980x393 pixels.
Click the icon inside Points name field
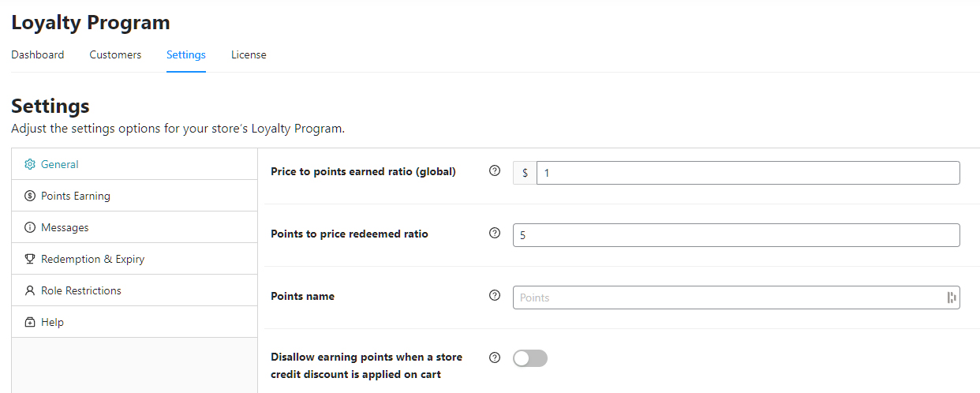(951, 298)
